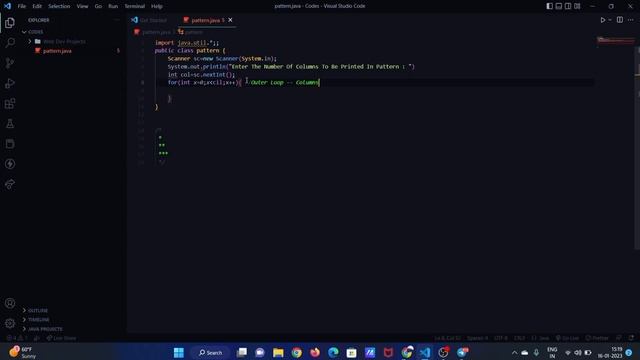Open the Run menu
Viewport: 640px width, 360px height.
pyautogui.click(x=113, y=6)
